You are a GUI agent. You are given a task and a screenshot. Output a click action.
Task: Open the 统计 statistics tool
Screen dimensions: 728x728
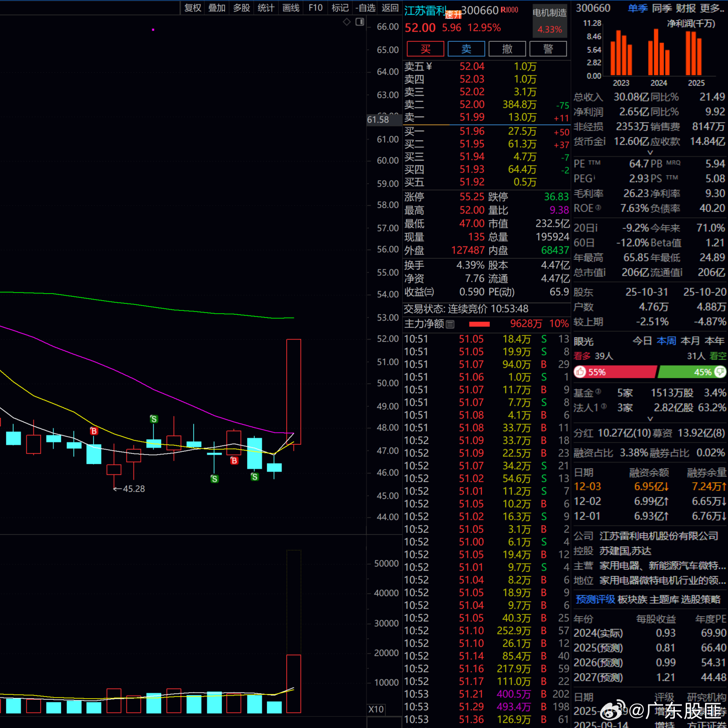(x=266, y=8)
